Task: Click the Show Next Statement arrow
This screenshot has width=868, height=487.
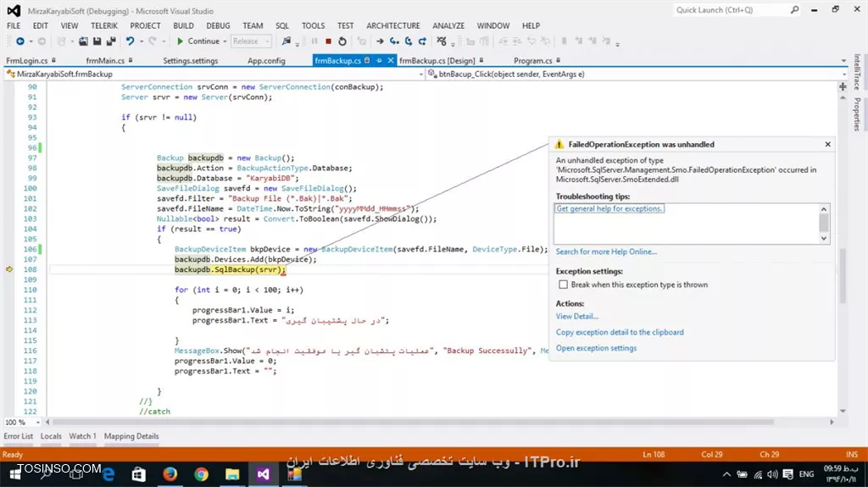Action: (380, 41)
